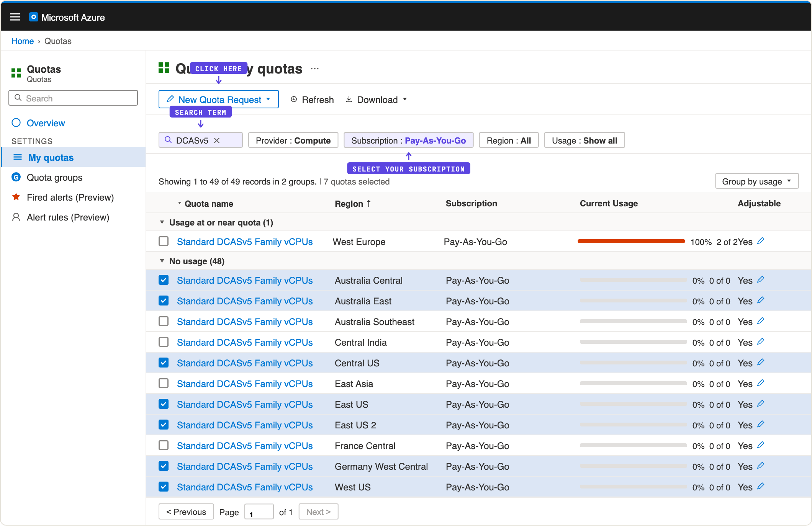Uncheck the Australia East quota checkbox
Image resolution: width=812 pixels, height=526 pixels.
(x=164, y=301)
